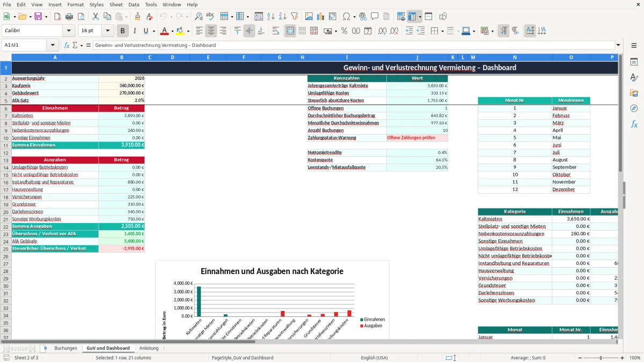Image resolution: width=644 pixels, height=362 pixels.
Task: Open the Font Size dropdown
Action: (108, 31)
